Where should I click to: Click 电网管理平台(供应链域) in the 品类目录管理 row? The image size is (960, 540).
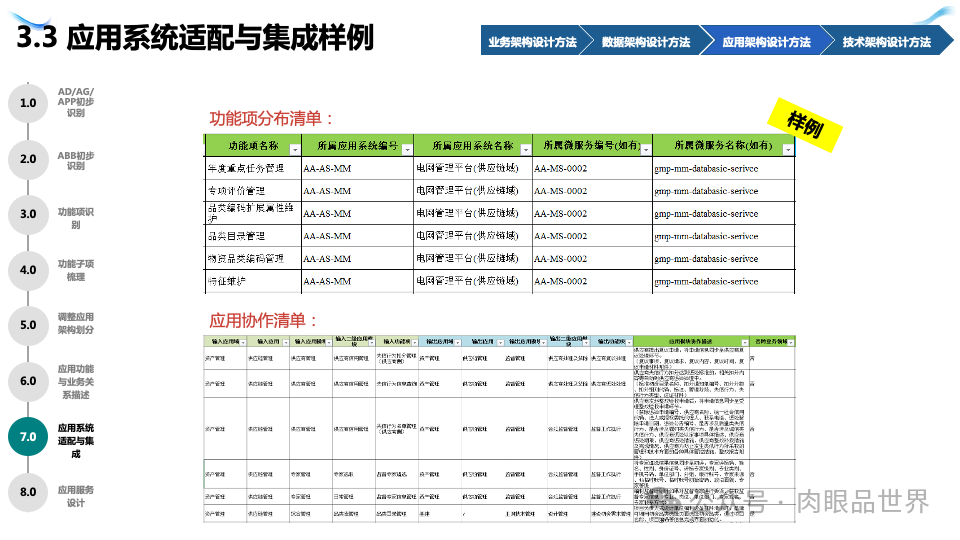(x=467, y=236)
